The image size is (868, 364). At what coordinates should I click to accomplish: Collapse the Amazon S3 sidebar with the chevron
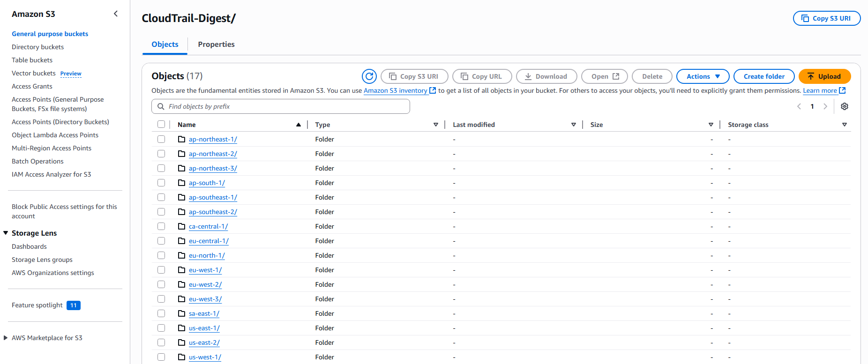tap(116, 14)
